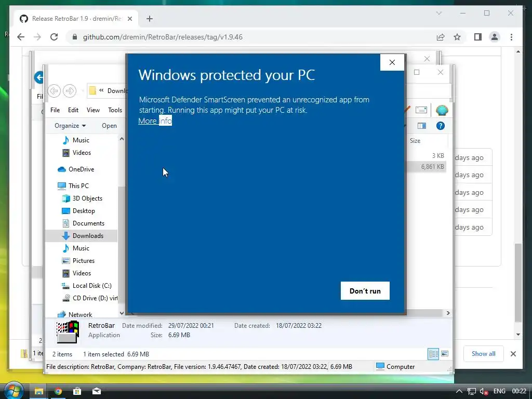Viewport: 532px width, 399px height.
Task: Open the View menu in Explorer
Action: (93, 110)
